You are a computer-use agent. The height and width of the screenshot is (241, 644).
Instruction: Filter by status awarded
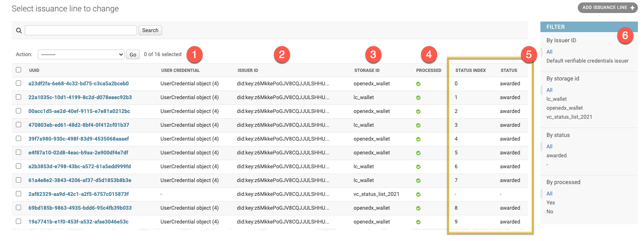[x=556, y=155]
